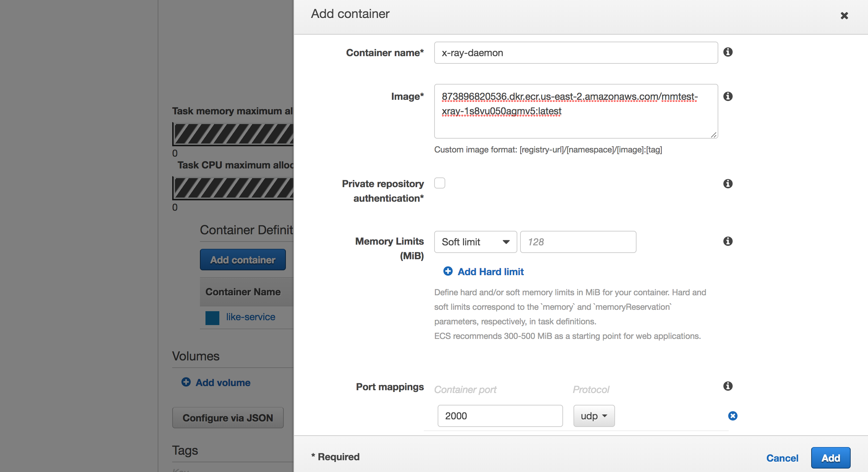Open info icon for Private repository authentication
The width and height of the screenshot is (868, 472).
[x=728, y=184]
